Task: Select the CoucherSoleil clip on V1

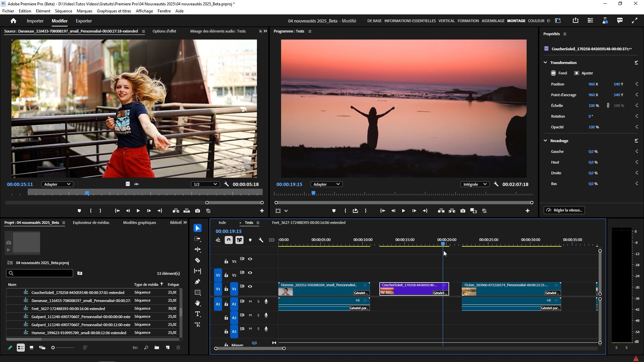Action: pos(414,289)
